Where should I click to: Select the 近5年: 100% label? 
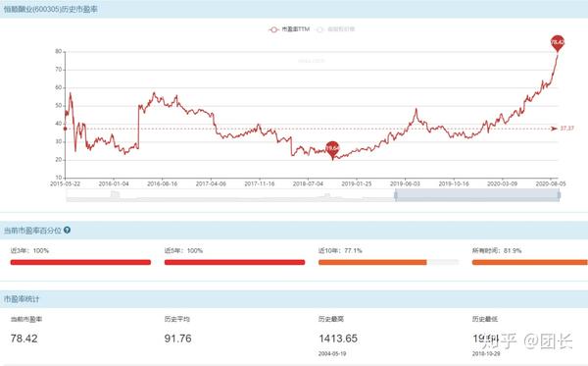click(x=184, y=250)
